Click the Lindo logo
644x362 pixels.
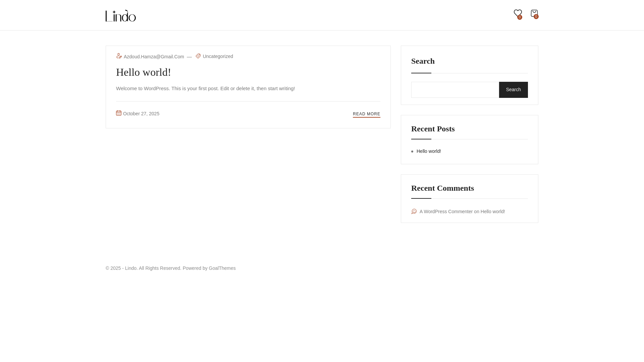[121, 16]
